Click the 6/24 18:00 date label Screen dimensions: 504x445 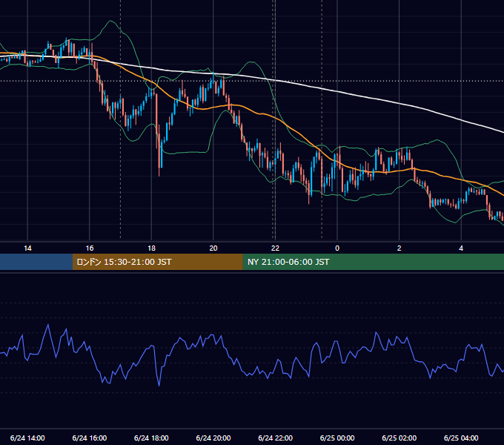click(151, 438)
